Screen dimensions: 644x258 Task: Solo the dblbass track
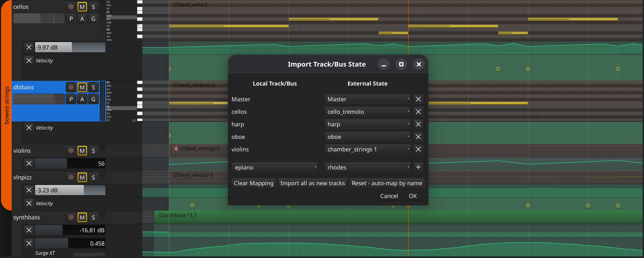click(x=93, y=87)
